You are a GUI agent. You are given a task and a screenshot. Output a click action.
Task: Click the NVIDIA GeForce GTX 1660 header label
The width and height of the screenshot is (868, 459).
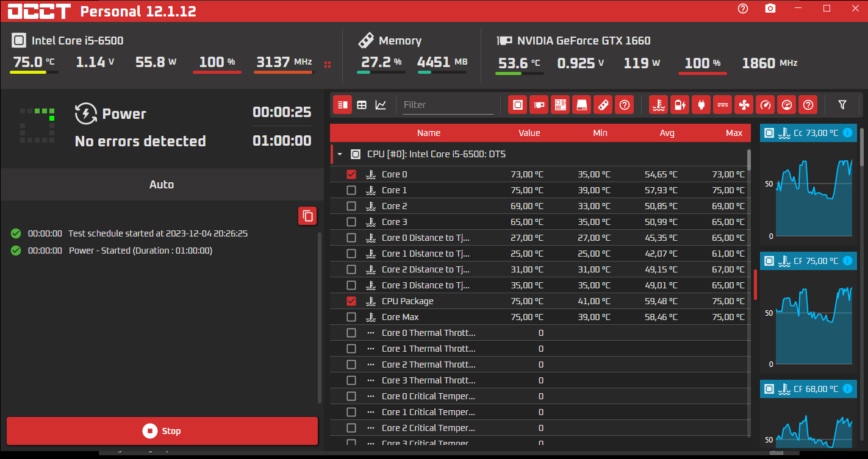click(584, 41)
